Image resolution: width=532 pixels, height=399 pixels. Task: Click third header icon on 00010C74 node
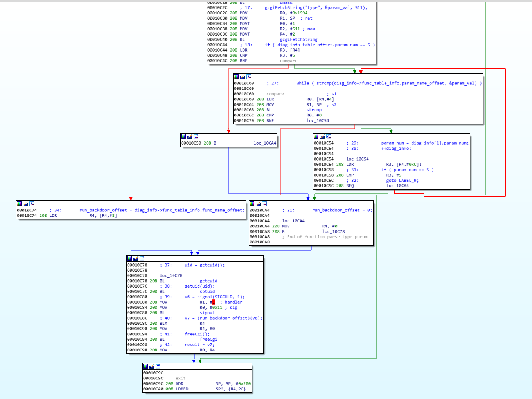click(32, 204)
